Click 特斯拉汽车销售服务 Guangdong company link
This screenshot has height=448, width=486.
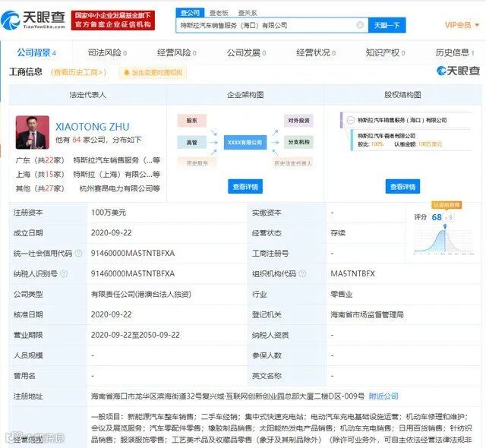(116, 160)
